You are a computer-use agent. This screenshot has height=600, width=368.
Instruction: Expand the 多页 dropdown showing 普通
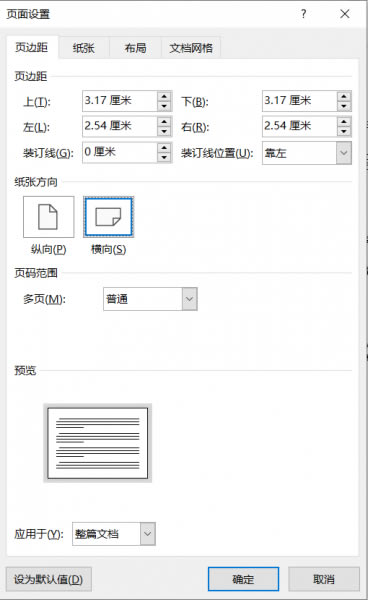coord(189,299)
